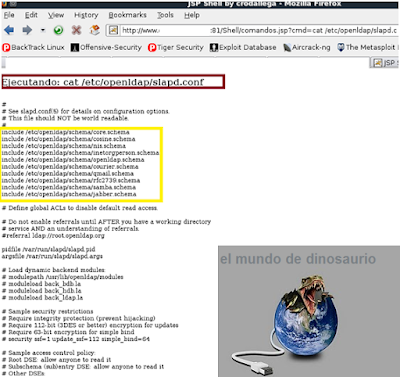Open the Tools menu
Image resolution: width=400 pixels, height=377 pixels.
point(165,15)
